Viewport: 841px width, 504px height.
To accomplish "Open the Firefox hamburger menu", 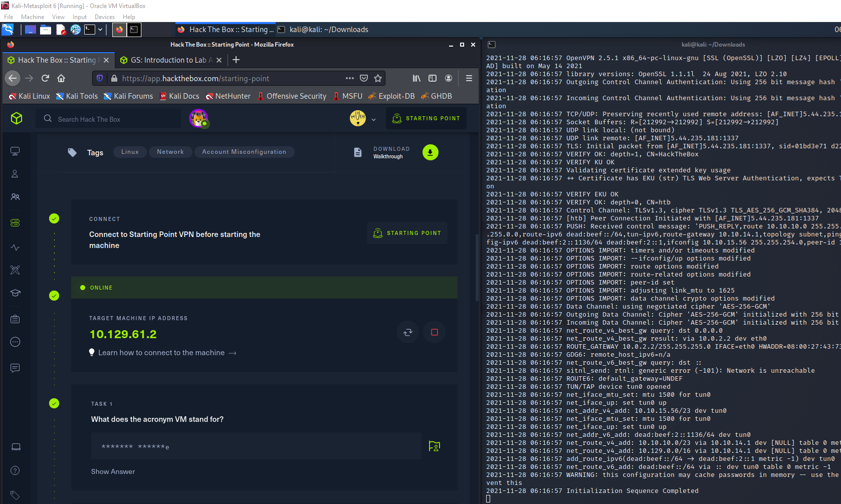I will pos(469,78).
